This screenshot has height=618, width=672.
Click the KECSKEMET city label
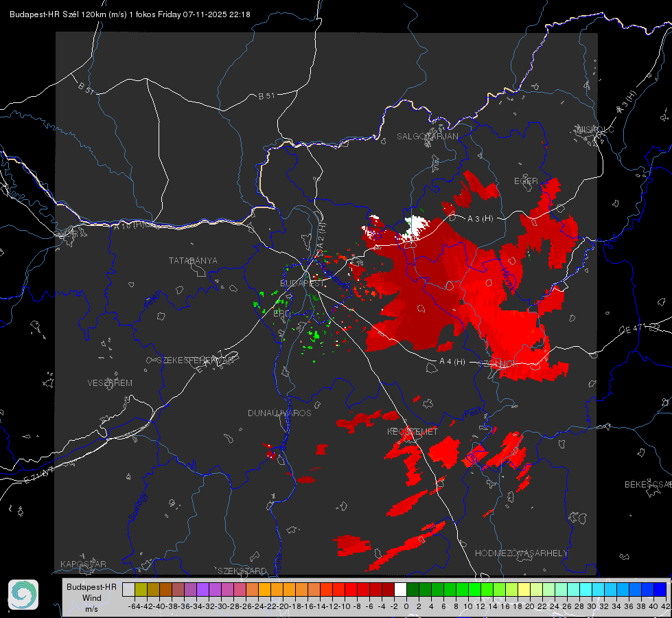[413, 431]
